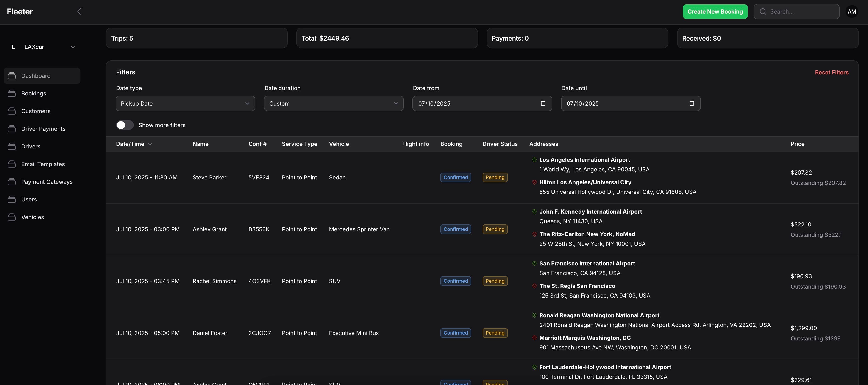Open the Date from calendar picker
This screenshot has height=385, width=868.
[x=543, y=103]
